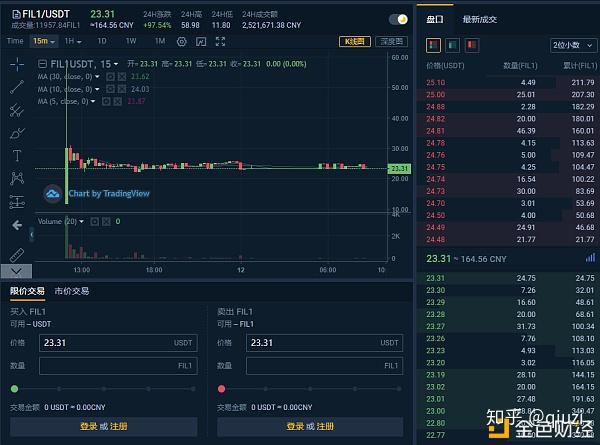Open MA (10, close, 0) options dropdown

coord(97,89)
